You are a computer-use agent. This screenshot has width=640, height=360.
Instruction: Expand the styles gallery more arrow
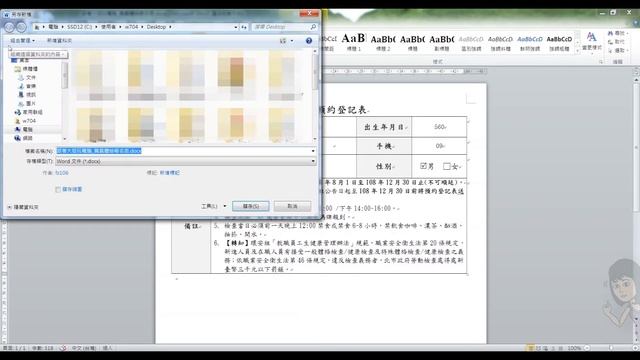[x=577, y=50]
